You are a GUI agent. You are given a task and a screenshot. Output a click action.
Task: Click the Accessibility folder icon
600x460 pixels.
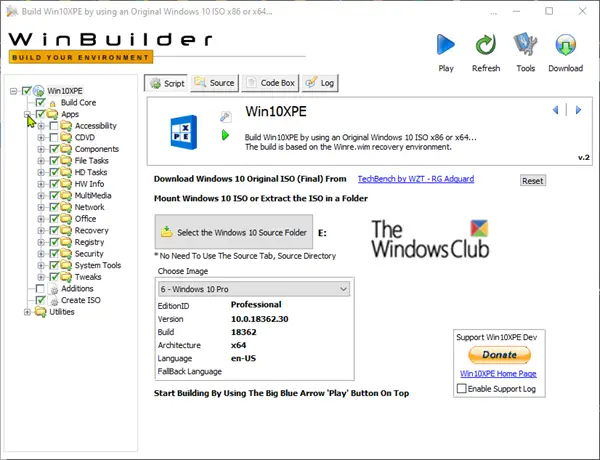coord(66,126)
